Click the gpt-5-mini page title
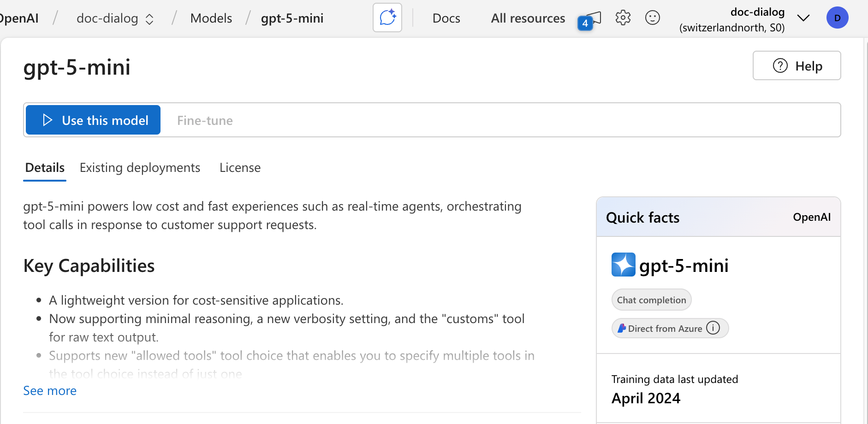 pyautogui.click(x=77, y=67)
